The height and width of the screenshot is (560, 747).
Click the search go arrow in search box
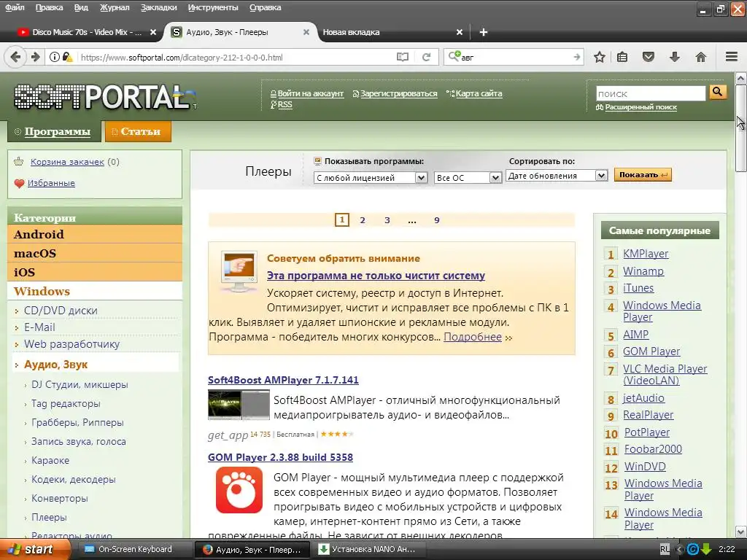tap(577, 57)
